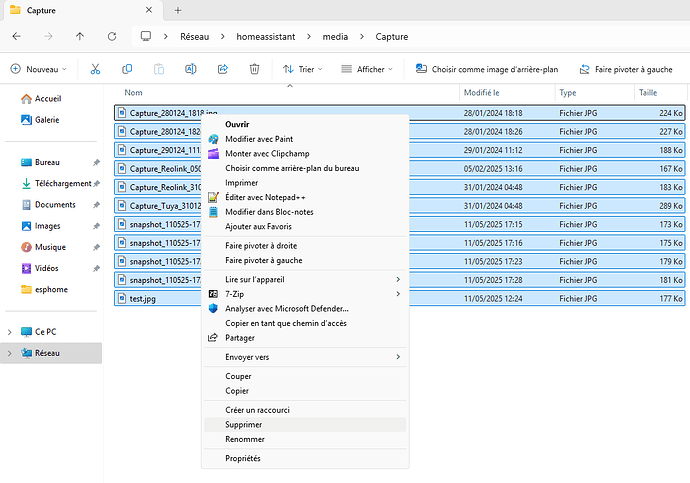Choose Ouvrir in context menu
The height and width of the screenshot is (483, 690).
point(305,124)
